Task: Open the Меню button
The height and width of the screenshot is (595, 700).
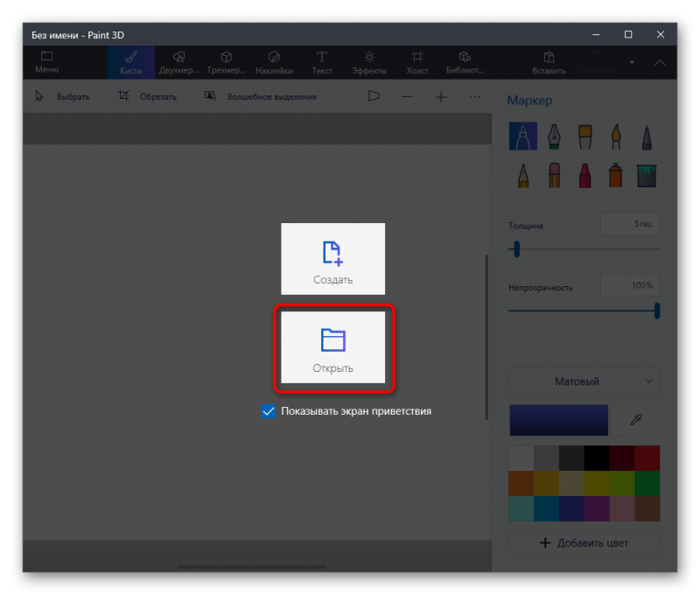Action: click(47, 62)
